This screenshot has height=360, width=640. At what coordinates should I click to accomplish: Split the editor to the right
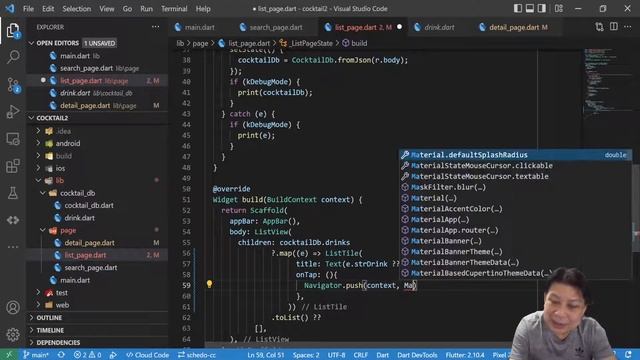[x=613, y=27]
